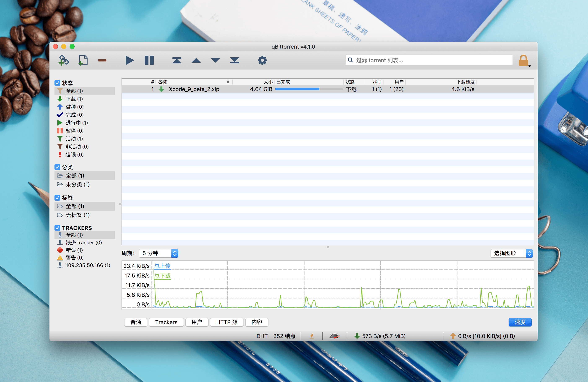The width and height of the screenshot is (588, 382).
Task: Click the lock UI padlock icon
Action: point(523,60)
